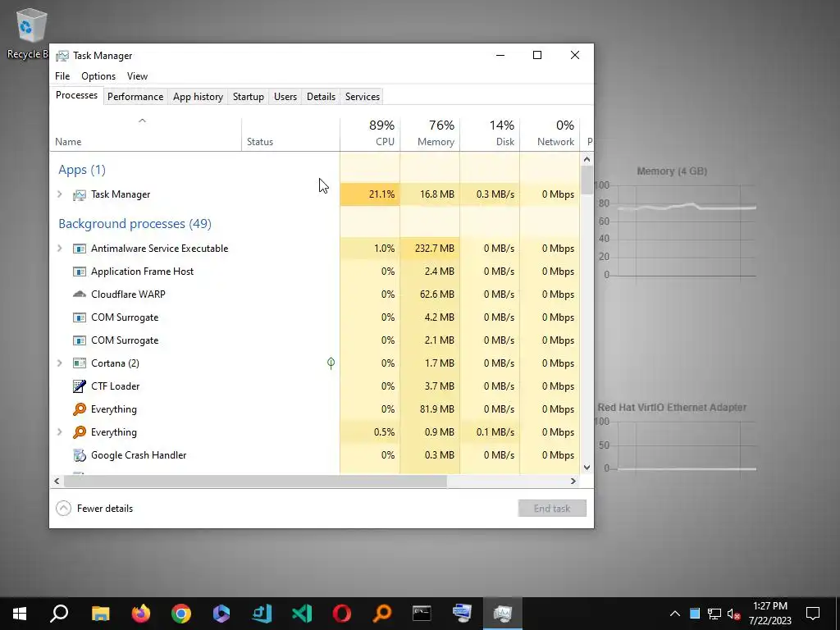Click the Apps (1) group heading
The height and width of the screenshot is (630, 840).
82,170
